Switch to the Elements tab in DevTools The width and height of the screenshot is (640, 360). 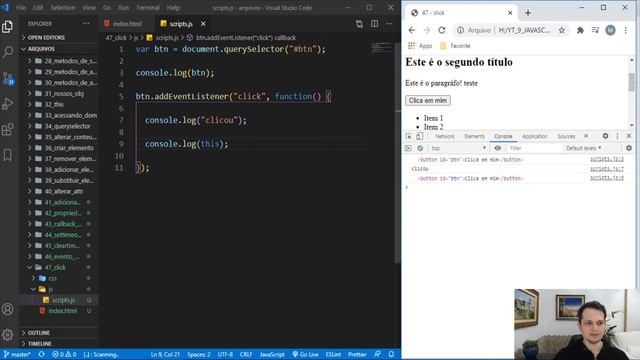[475, 136]
